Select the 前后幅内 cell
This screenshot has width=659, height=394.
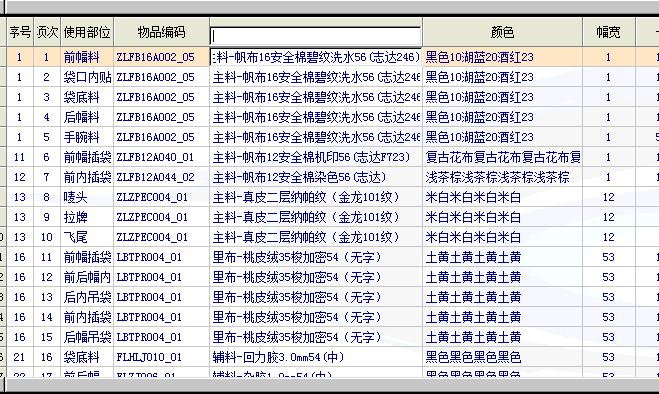point(87,277)
